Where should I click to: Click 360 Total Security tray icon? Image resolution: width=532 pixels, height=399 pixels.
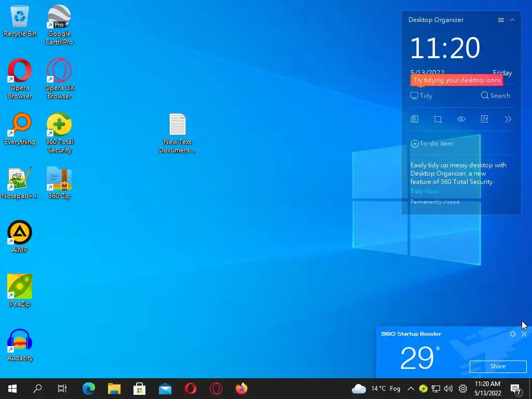coord(423,389)
